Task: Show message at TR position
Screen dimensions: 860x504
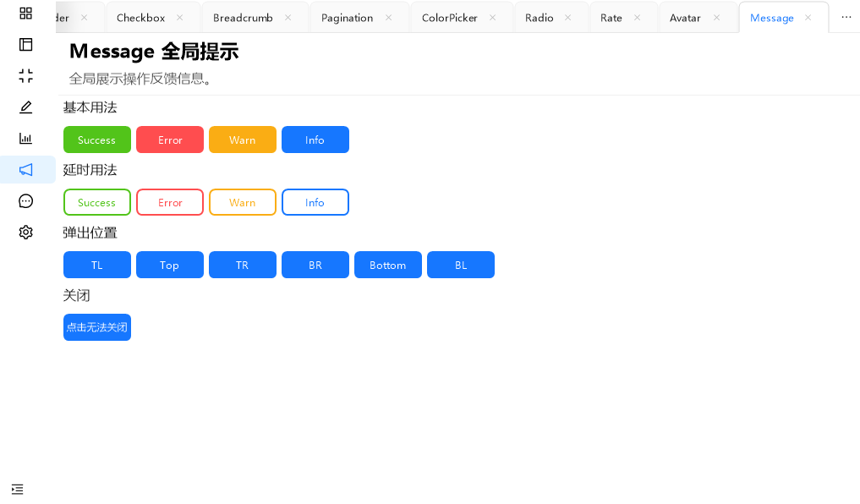Action: (243, 265)
